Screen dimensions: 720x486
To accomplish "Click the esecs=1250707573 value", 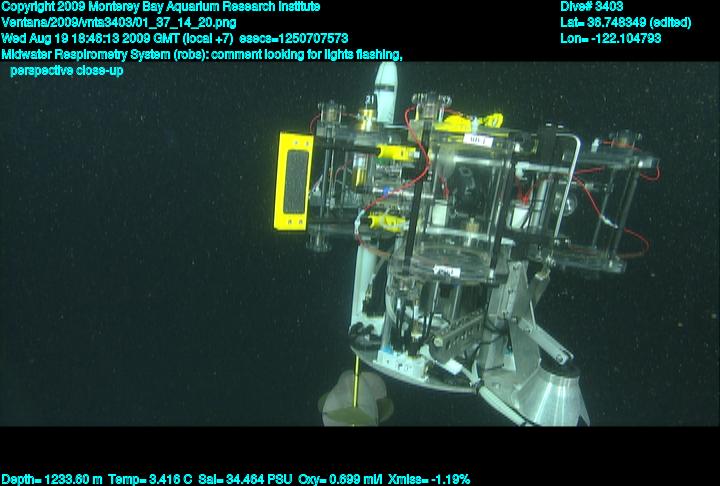I will coord(294,39).
